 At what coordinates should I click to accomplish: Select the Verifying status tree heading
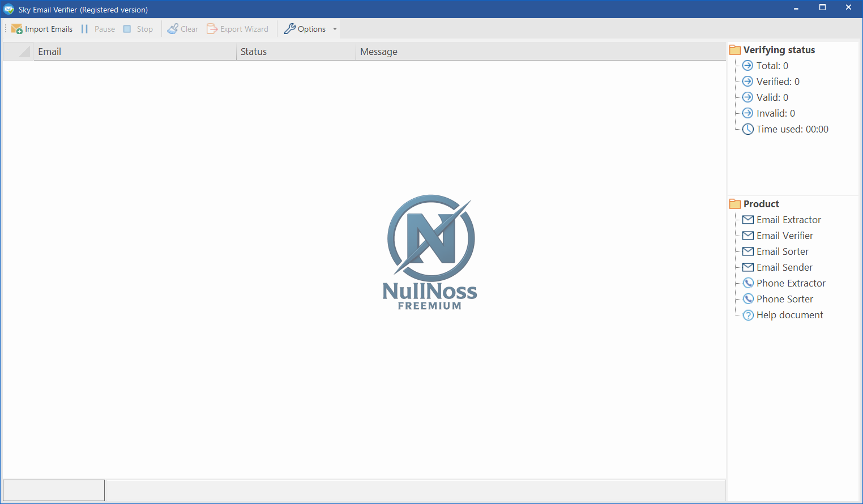click(779, 50)
